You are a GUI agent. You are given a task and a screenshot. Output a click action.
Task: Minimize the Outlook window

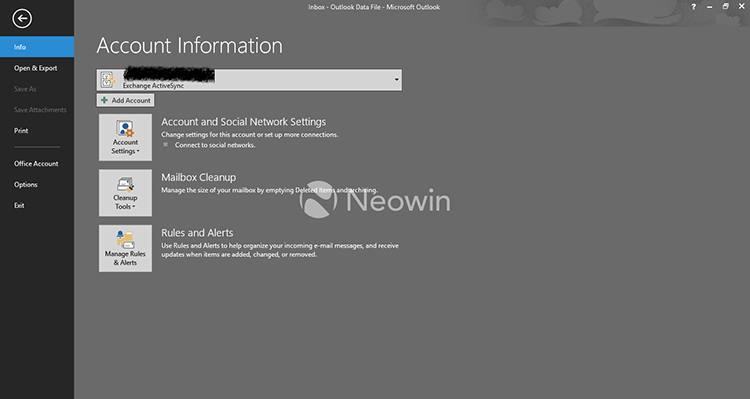710,7
